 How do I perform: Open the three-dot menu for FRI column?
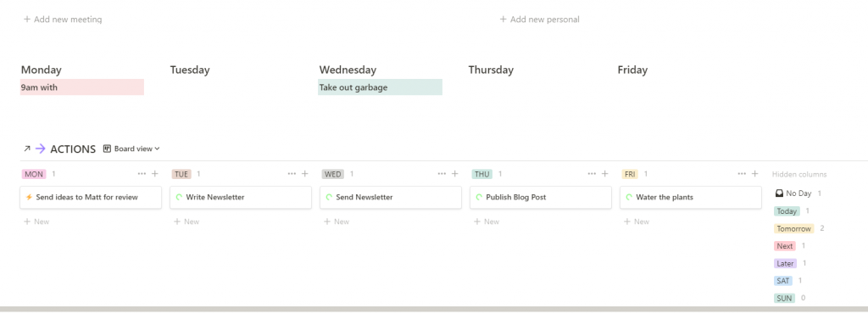[742, 174]
